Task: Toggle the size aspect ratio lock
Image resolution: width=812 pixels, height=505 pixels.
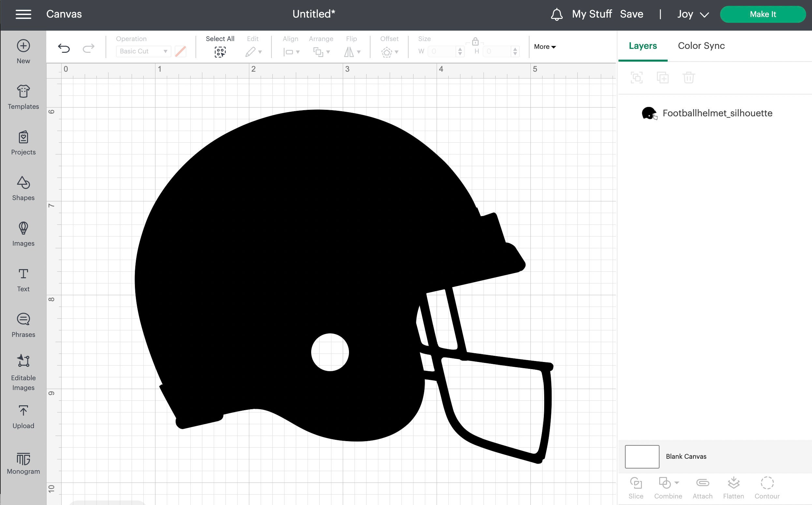Action: pos(475,41)
